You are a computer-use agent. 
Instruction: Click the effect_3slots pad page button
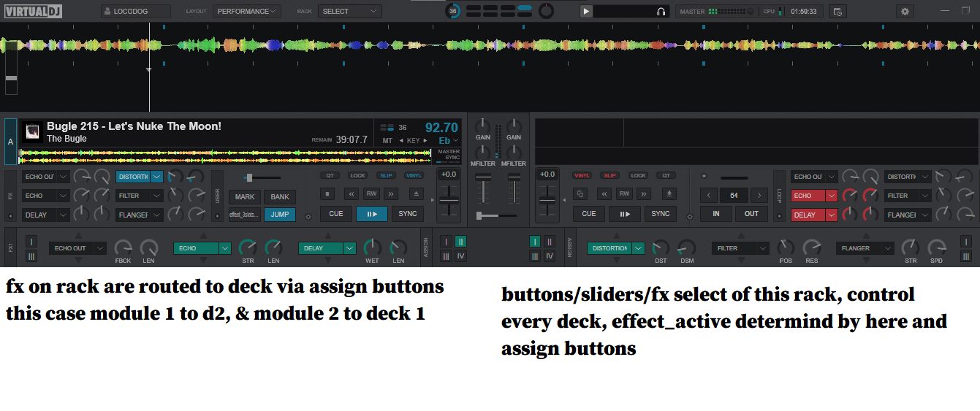pyautogui.click(x=245, y=215)
